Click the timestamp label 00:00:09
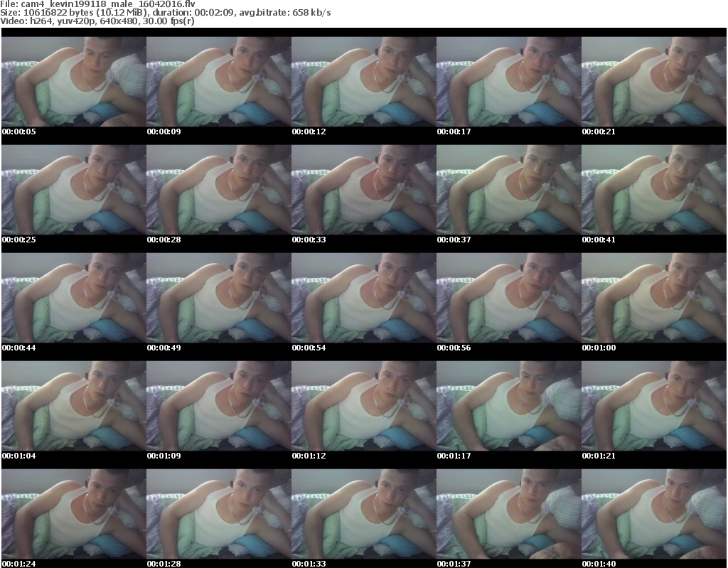This screenshot has height=568, width=728. click(164, 132)
